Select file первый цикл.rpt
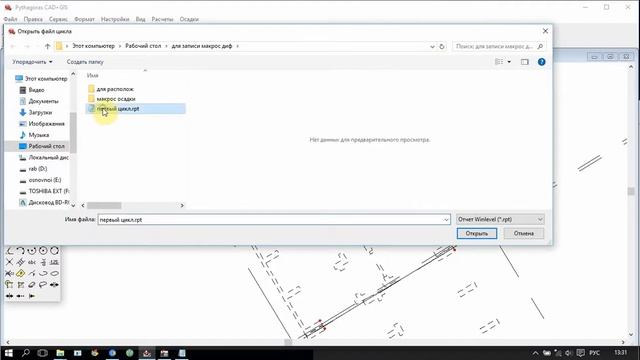Viewport: 640px width, 360px height. click(x=135, y=109)
